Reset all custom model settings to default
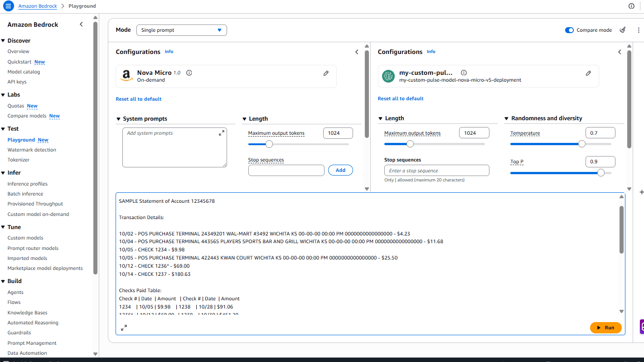This screenshot has width=644, height=362. (401, 98)
